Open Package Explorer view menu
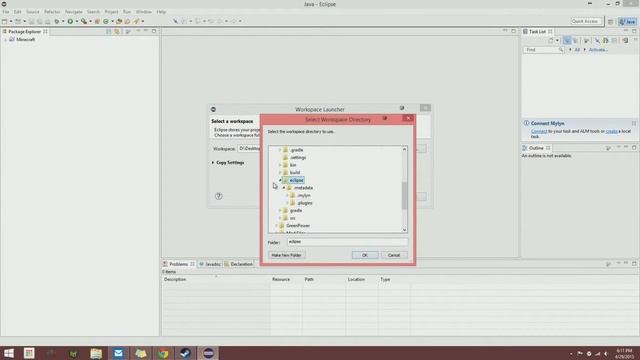Viewport: 640px width, 360px height. pos(128,31)
